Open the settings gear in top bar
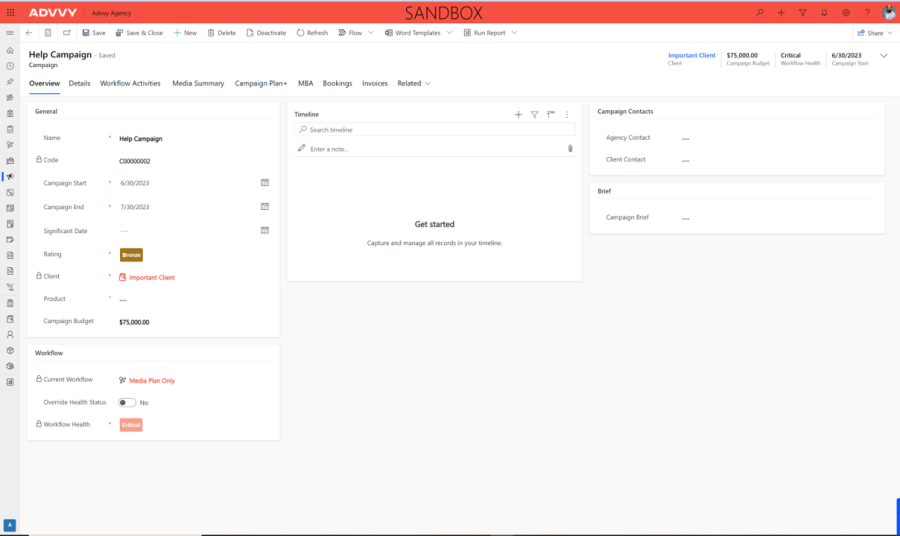 846,12
